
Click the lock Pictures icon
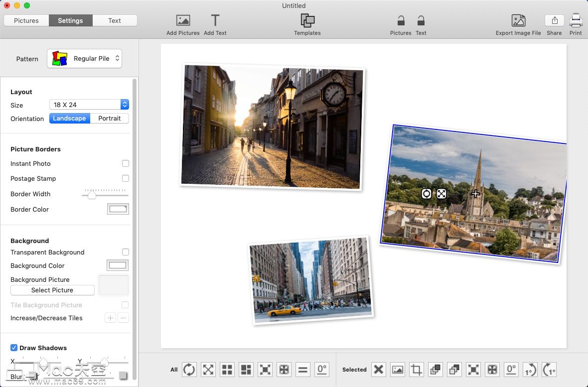pyautogui.click(x=401, y=22)
